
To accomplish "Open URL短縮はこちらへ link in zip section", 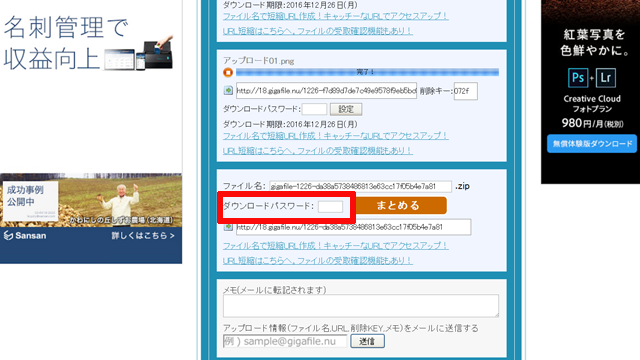I will pos(318,260).
